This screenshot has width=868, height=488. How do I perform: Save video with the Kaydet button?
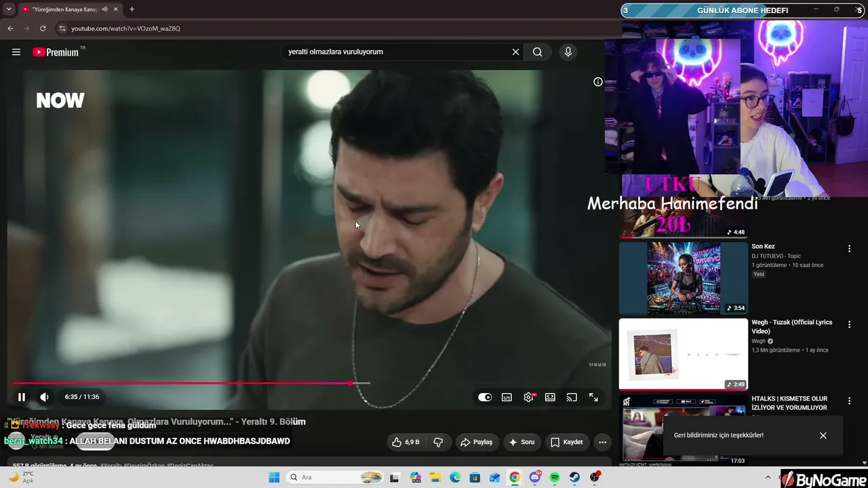click(x=567, y=443)
